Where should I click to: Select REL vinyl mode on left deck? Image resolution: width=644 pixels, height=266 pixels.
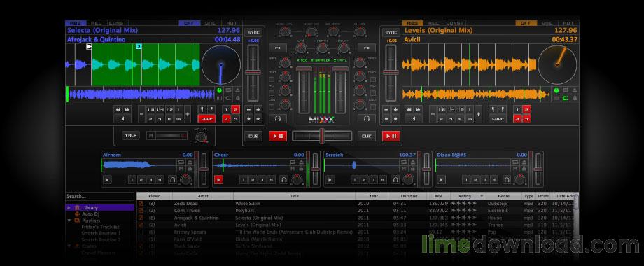pyautogui.click(x=96, y=23)
